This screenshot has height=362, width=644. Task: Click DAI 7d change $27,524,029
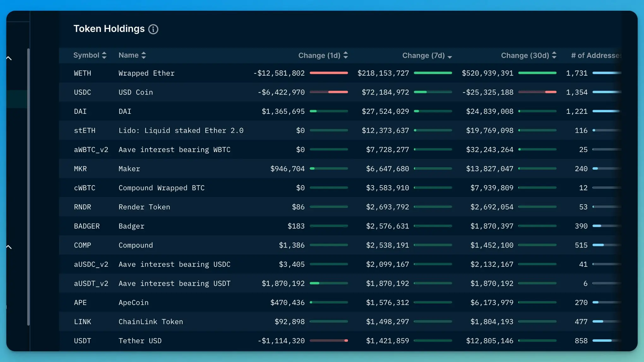point(385,112)
